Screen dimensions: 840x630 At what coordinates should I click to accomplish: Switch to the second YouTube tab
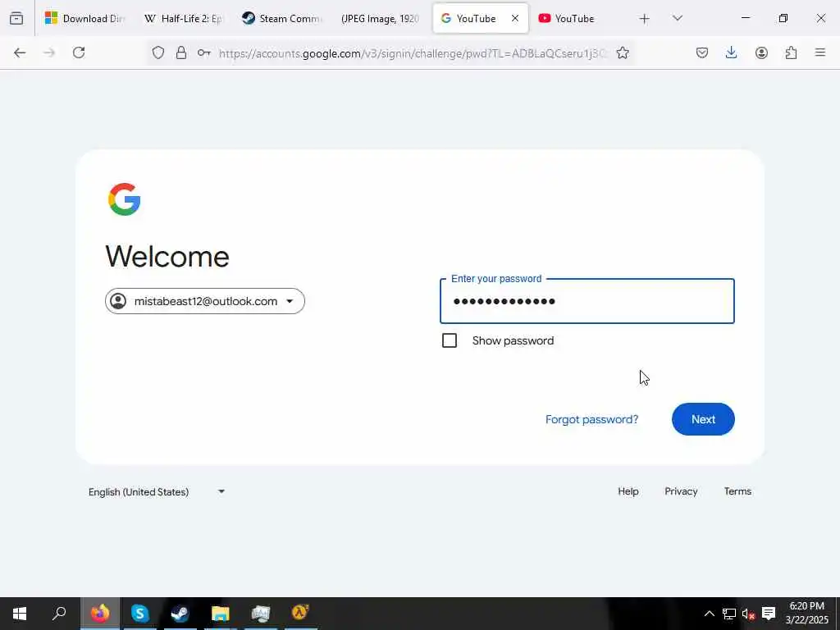click(577, 19)
